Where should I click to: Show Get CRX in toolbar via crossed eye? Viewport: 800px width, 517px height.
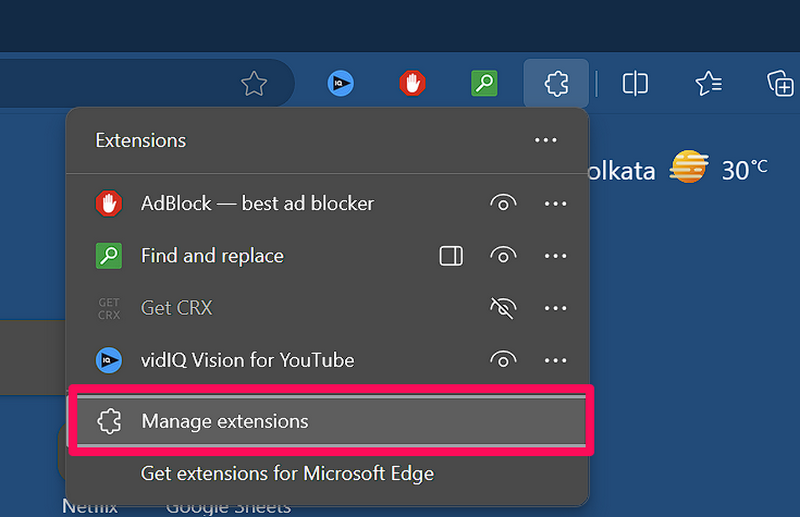tap(503, 308)
